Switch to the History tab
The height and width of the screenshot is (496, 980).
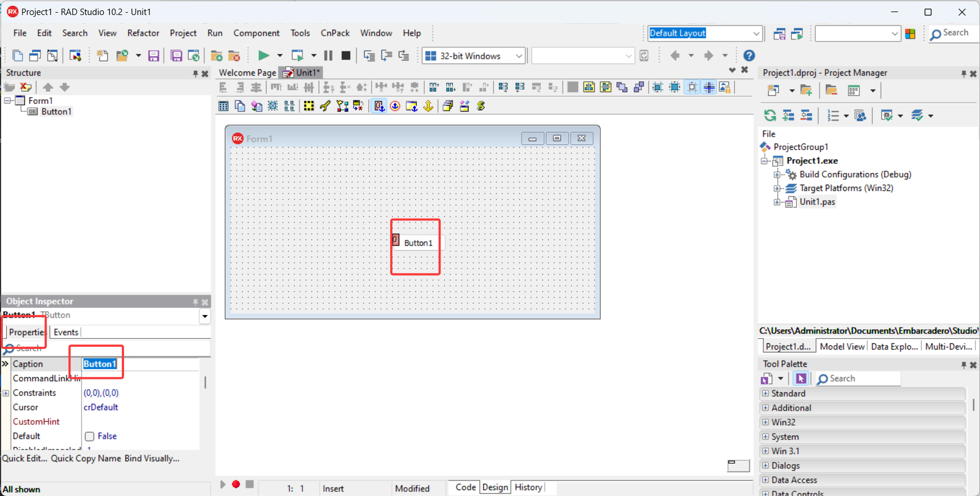(x=528, y=487)
